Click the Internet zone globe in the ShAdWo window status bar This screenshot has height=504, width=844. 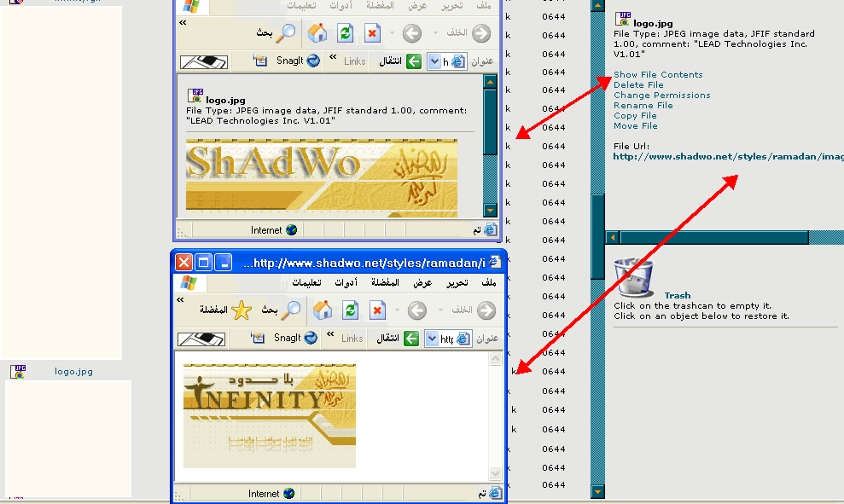point(291,230)
